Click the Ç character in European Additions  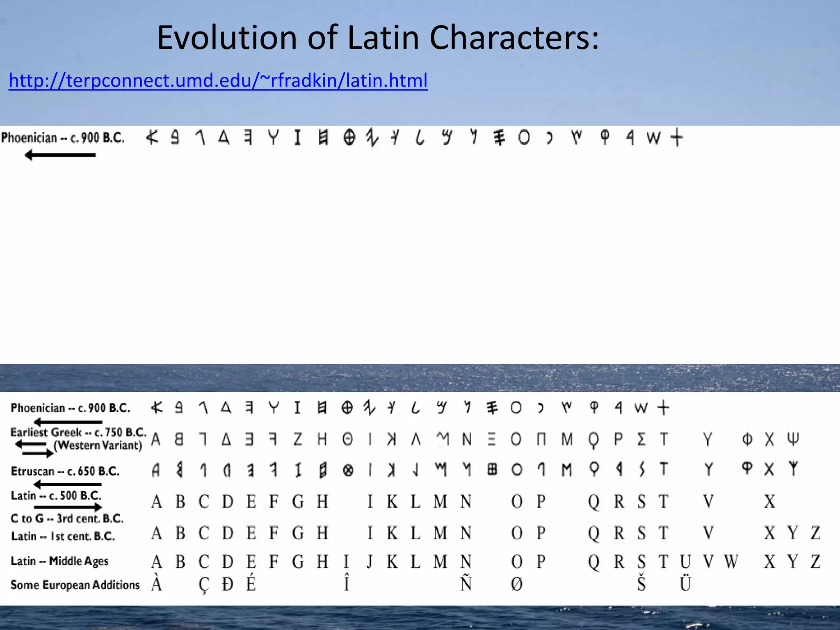coord(204,584)
